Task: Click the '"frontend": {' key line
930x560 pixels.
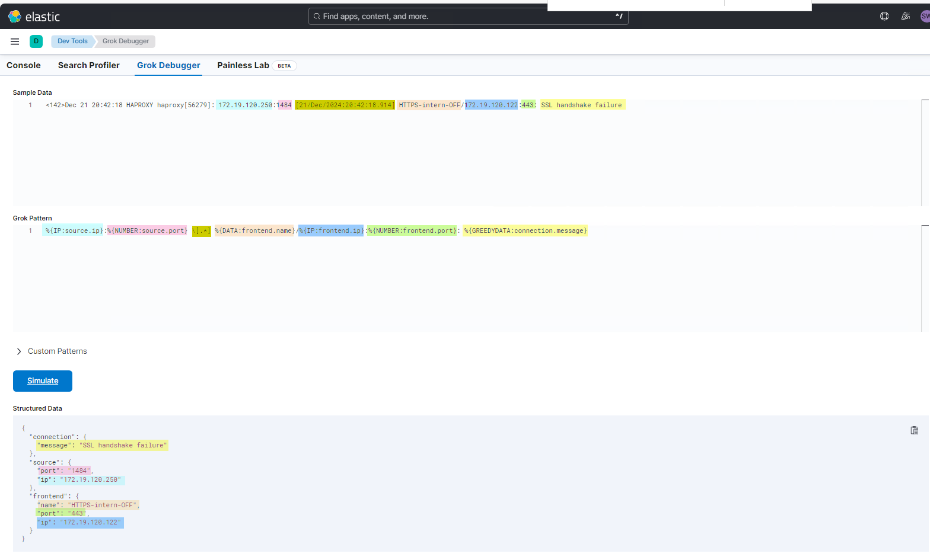Action: click(54, 496)
